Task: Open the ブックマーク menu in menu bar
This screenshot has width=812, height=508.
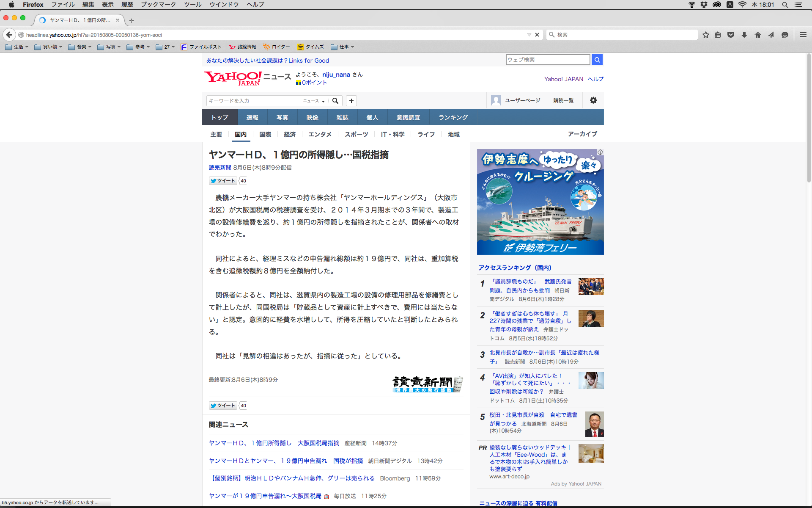Action: (158, 5)
